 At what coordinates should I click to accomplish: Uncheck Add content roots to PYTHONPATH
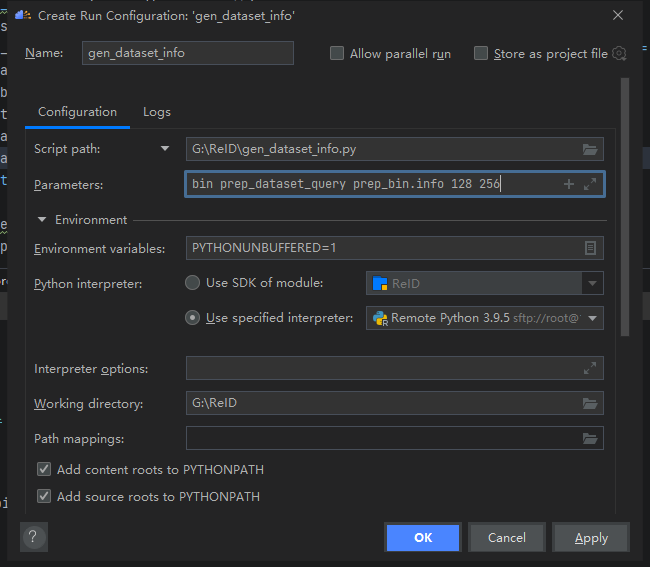(44, 469)
